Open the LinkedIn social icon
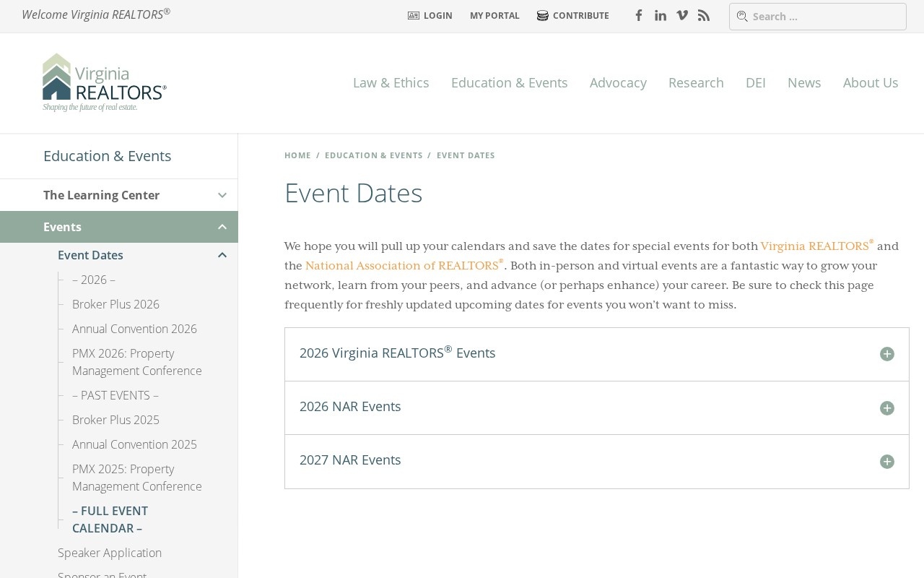This screenshot has height=578, width=924. click(x=660, y=16)
